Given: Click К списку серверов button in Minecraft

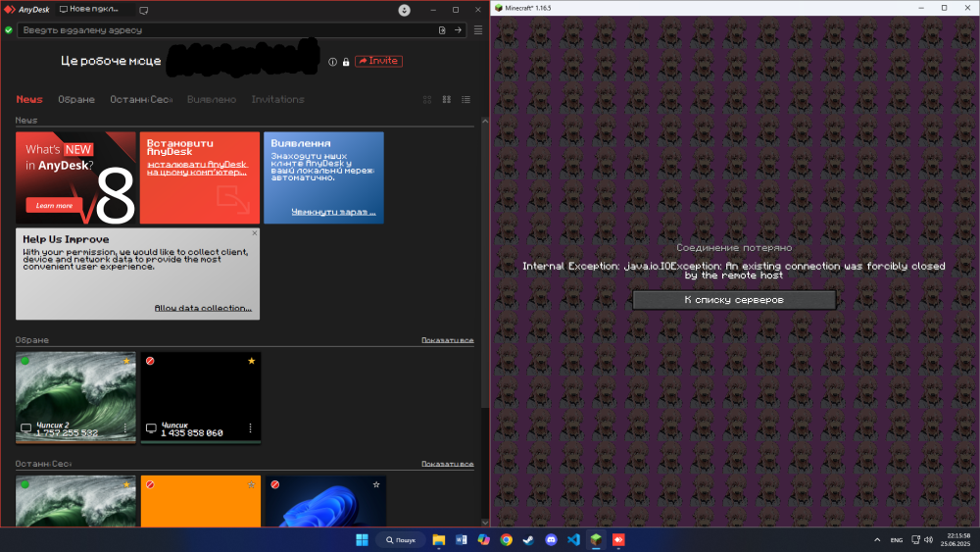Looking at the screenshot, I should (734, 300).
